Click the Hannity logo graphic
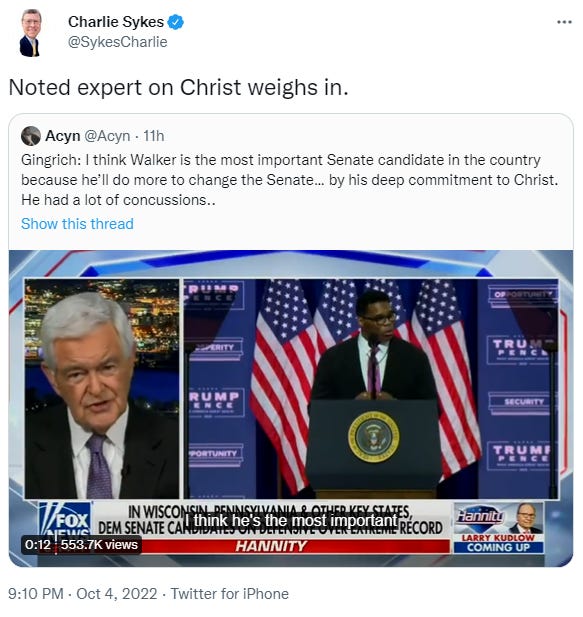 point(480,515)
